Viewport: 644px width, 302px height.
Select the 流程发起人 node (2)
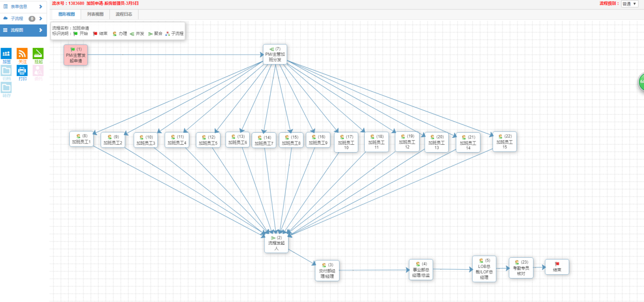point(276,242)
